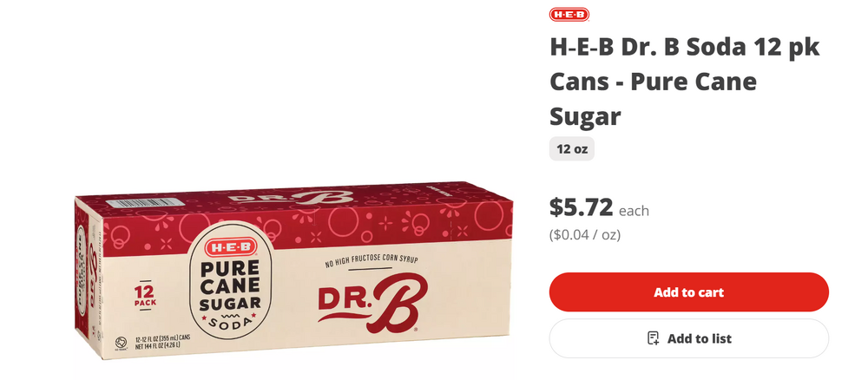Click the Add to list button text
Image resolution: width=868 pixels, height=380 pixels.
699,338
